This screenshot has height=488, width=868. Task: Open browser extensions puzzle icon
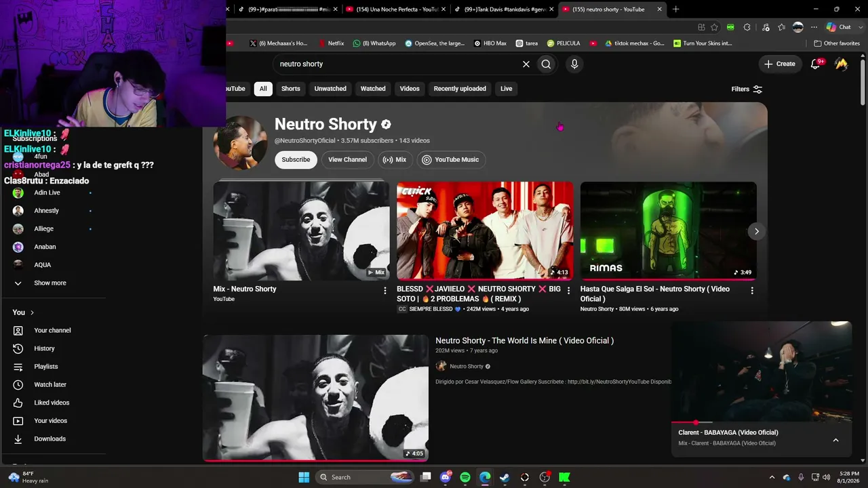(x=747, y=27)
